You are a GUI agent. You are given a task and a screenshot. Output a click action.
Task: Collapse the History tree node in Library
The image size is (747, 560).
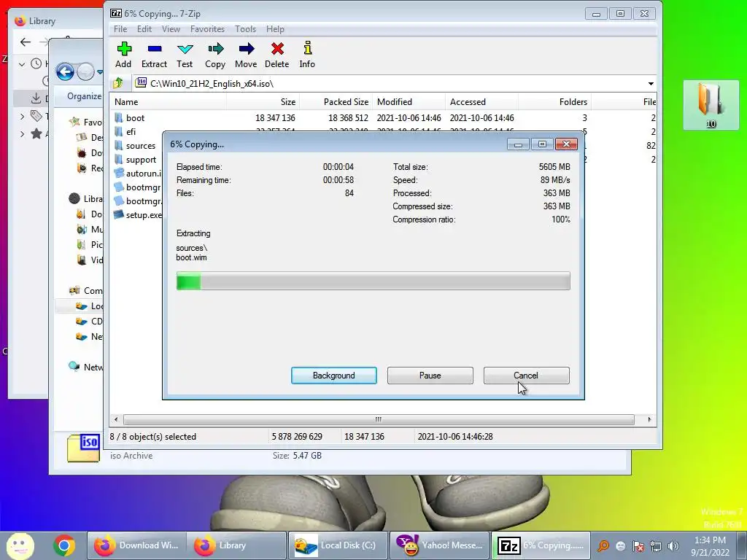coord(22,63)
